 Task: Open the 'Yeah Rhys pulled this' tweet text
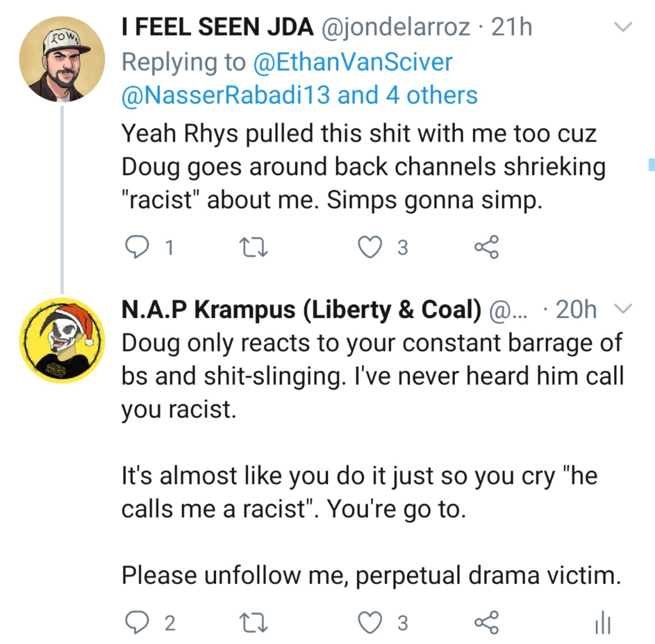tap(363, 167)
